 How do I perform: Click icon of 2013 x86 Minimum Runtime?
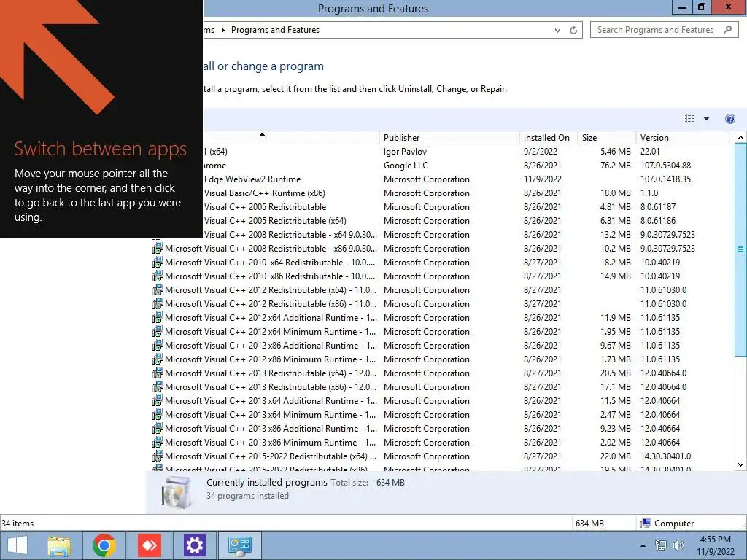click(x=158, y=442)
